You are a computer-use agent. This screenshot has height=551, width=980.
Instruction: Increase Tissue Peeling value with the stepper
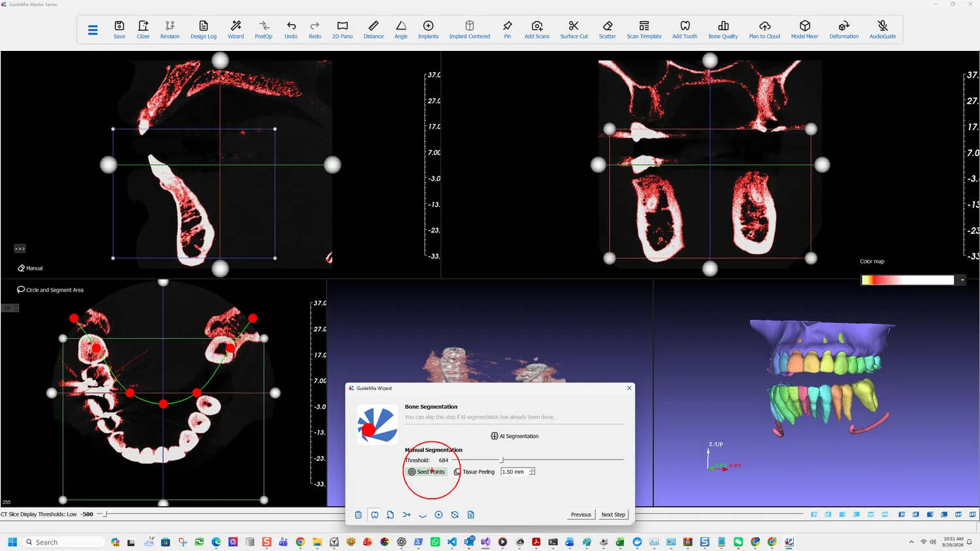click(532, 469)
